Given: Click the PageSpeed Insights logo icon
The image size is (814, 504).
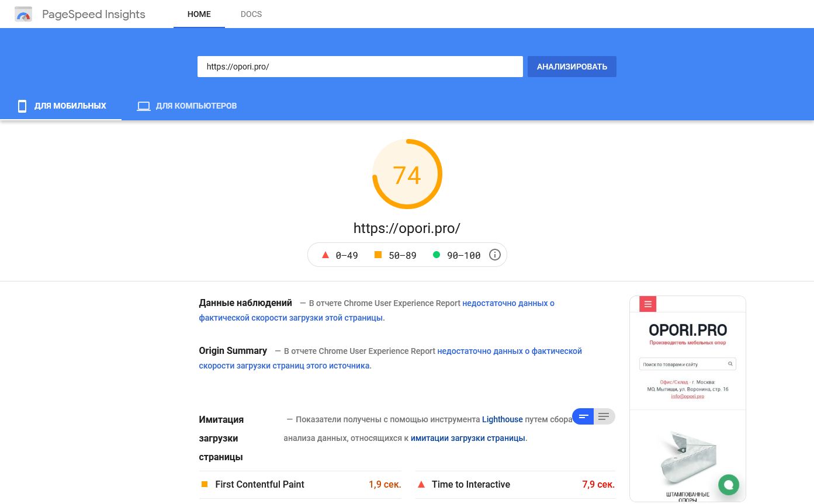Looking at the screenshot, I should coord(23,14).
